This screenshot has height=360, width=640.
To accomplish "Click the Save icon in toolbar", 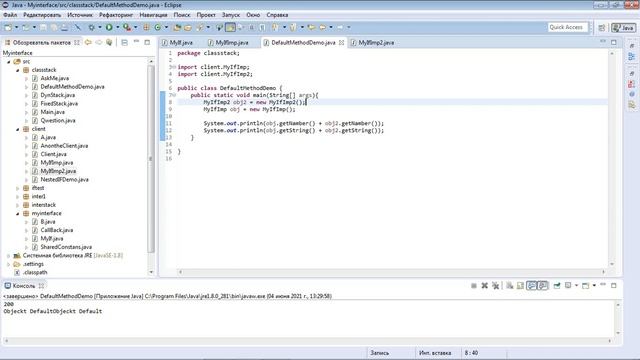I will (43, 27).
